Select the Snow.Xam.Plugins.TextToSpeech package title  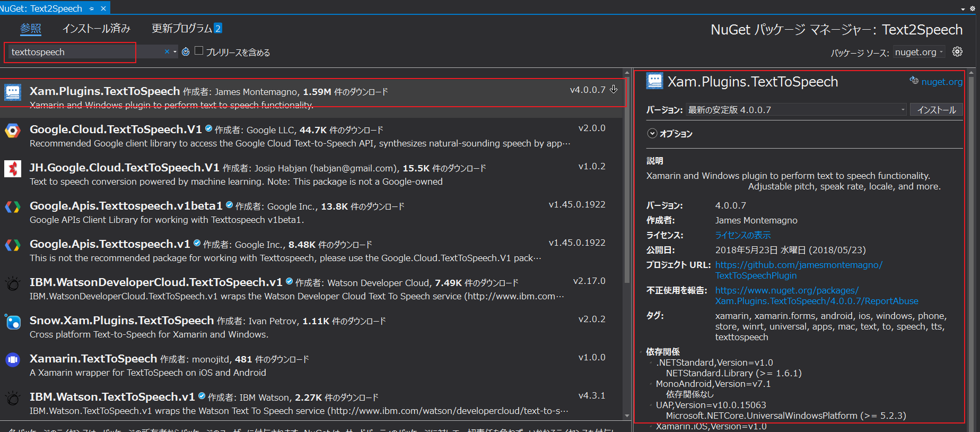pyautogui.click(x=122, y=321)
